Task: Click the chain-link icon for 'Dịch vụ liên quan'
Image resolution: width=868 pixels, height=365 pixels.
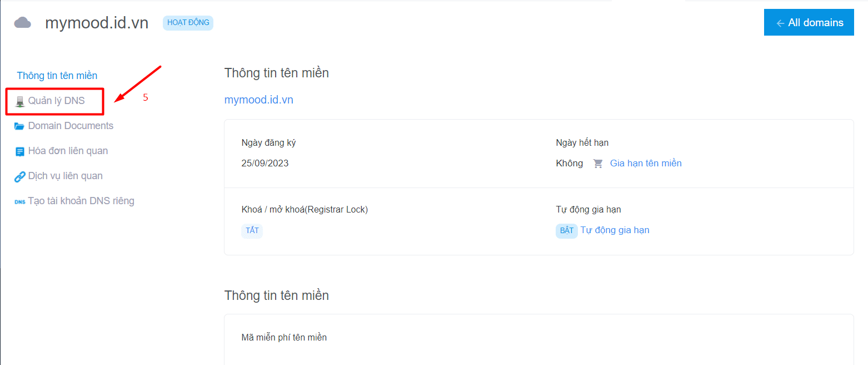Action: 19,175
